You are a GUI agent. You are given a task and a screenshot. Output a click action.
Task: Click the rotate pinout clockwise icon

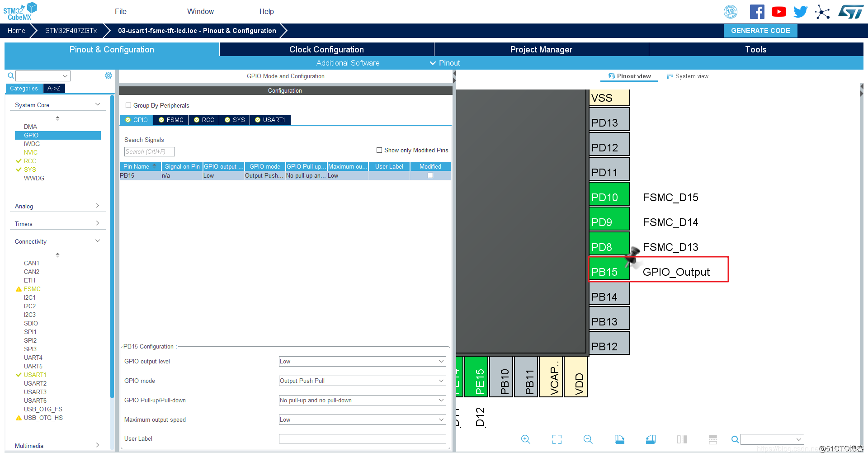[619, 439]
